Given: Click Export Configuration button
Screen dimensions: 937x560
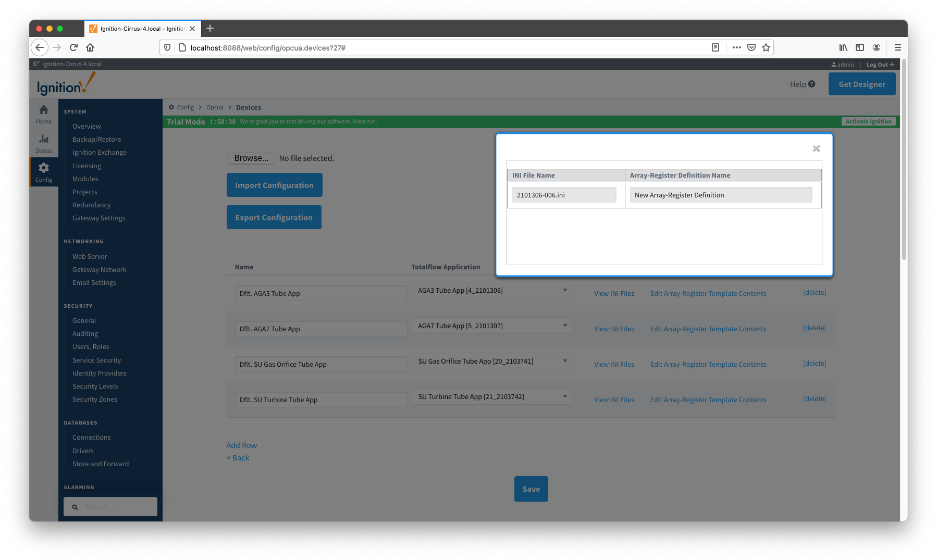Looking at the screenshot, I should click(x=274, y=217).
